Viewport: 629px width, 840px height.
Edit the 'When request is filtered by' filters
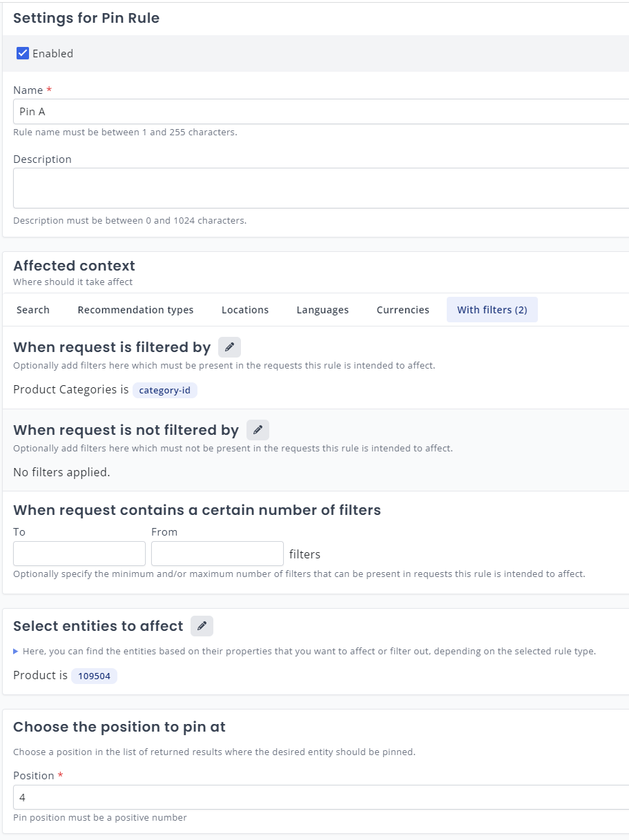[229, 347]
